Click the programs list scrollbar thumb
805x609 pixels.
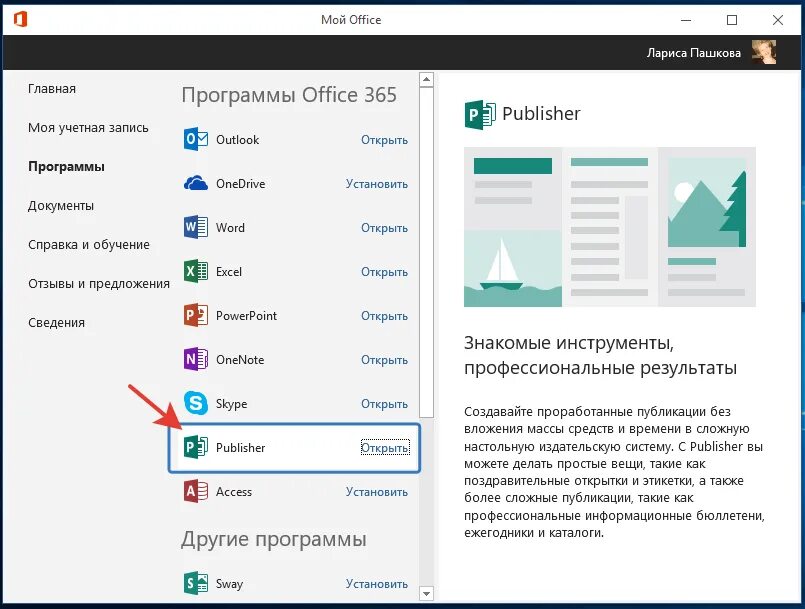(x=426, y=252)
